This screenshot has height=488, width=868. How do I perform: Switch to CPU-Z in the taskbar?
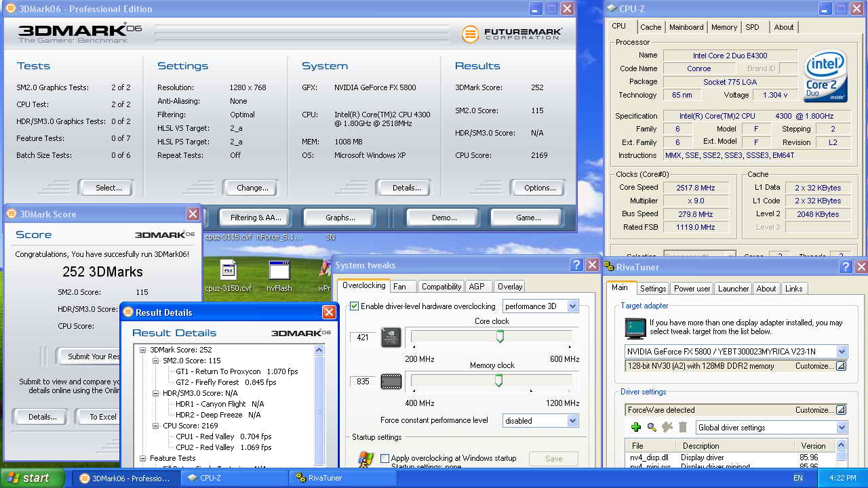pyautogui.click(x=235, y=478)
